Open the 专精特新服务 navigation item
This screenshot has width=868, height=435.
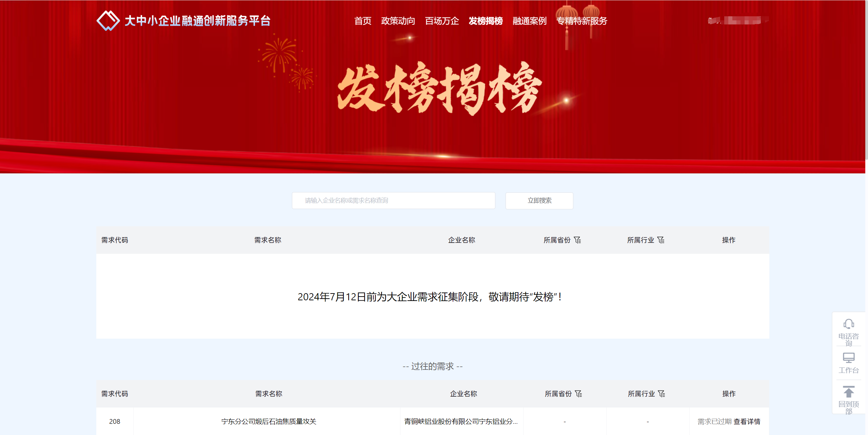pos(582,21)
